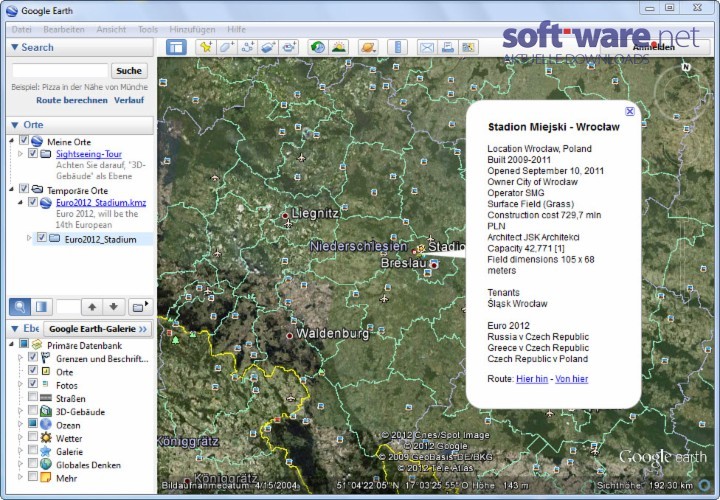The image size is (720, 500).
Task: Open the ruler tool
Action: tap(398, 47)
